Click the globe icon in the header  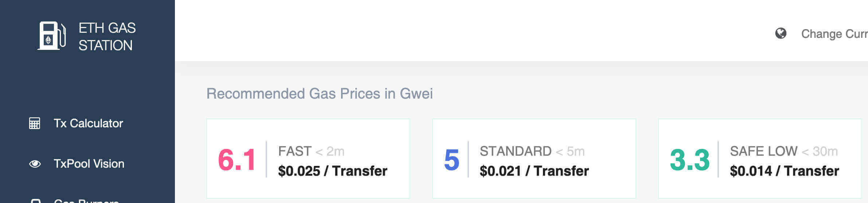click(781, 33)
